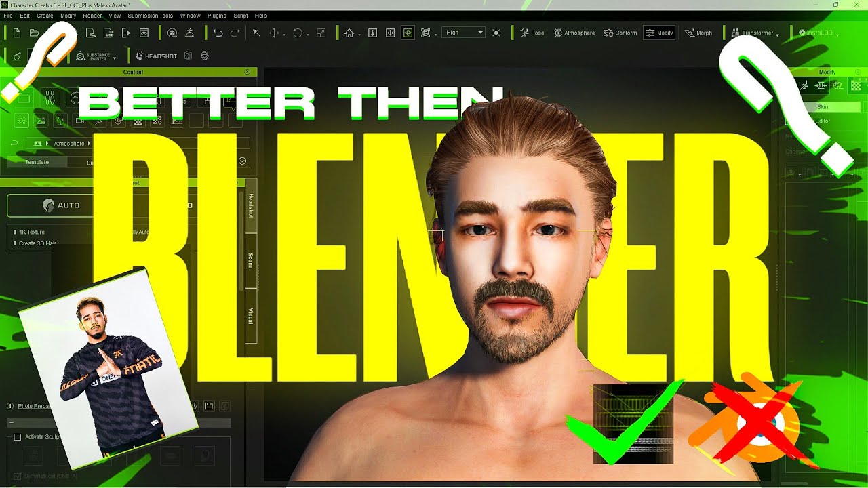Activate the Scale tool
The image size is (868, 488).
pos(321,33)
